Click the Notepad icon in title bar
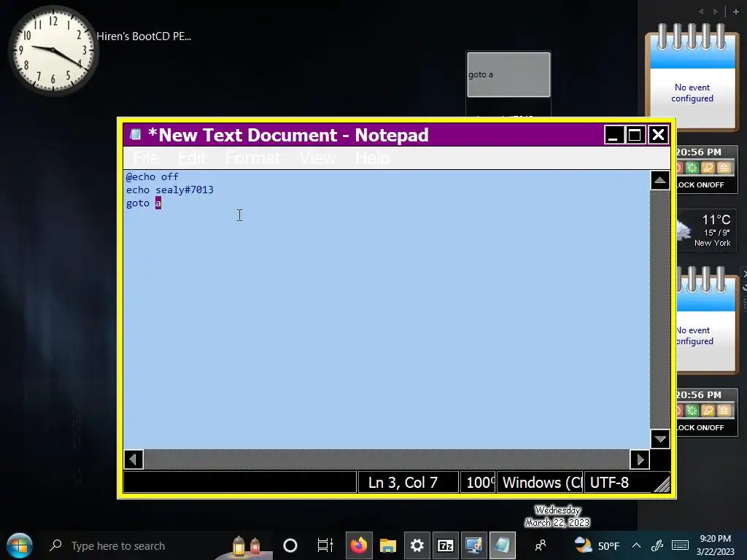Screen dimensions: 747x560 [x=135, y=134]
